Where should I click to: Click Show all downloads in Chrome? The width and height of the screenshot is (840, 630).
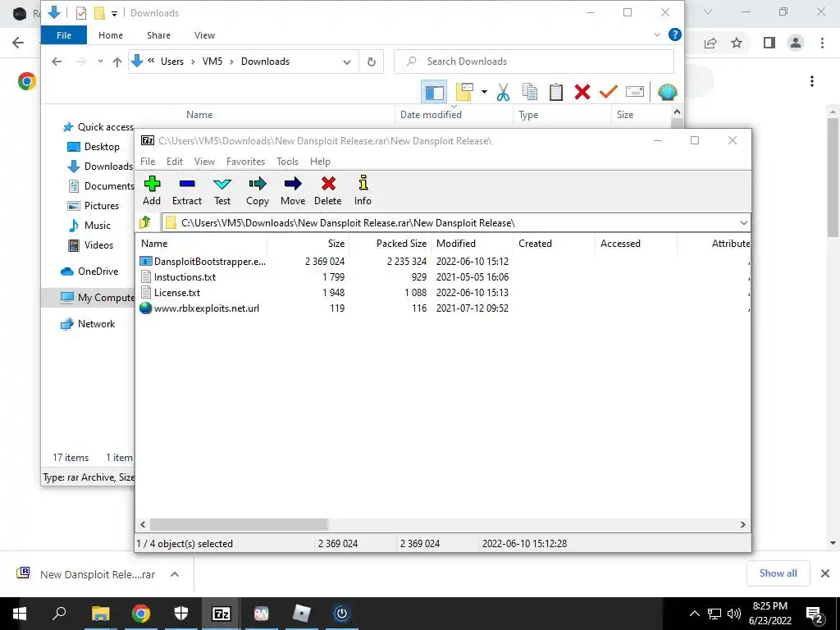pyautogui.click(x=778, y=573)
